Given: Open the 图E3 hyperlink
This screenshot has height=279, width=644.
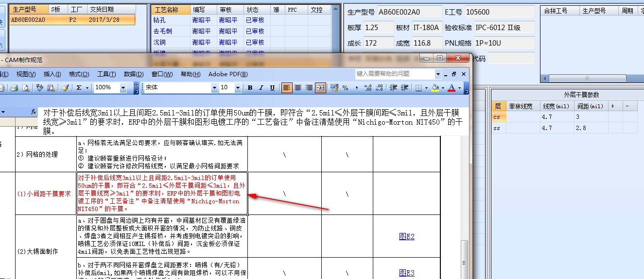Looking at the screenshot, I should tap(406, 273).
